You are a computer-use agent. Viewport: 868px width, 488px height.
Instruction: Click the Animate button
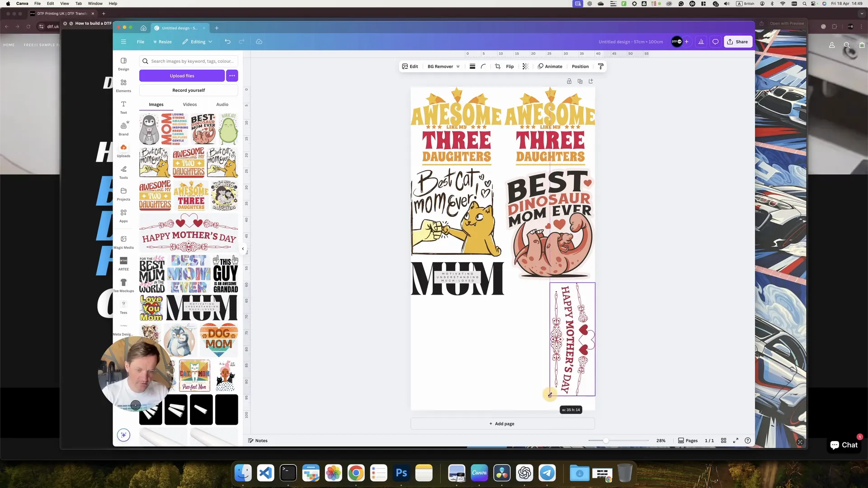click(550, 66)
